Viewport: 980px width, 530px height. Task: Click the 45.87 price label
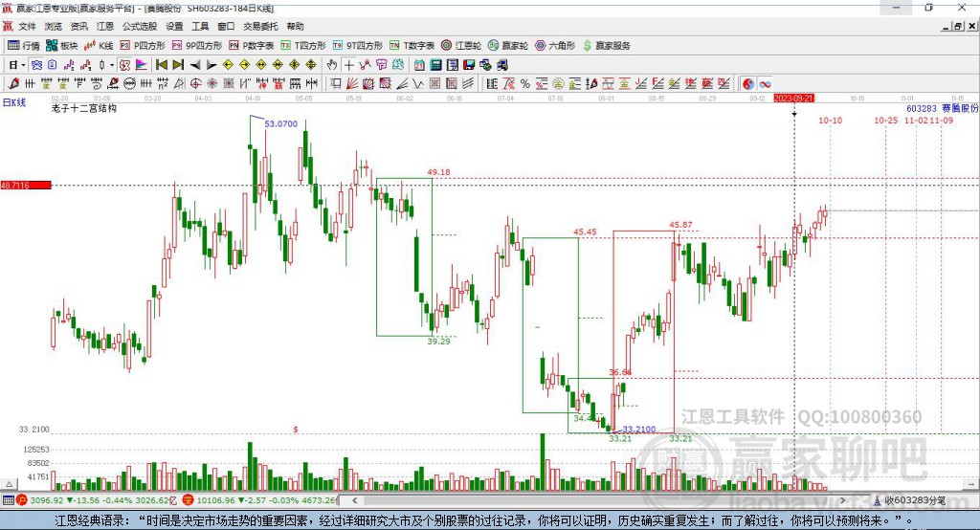point(680,225)
